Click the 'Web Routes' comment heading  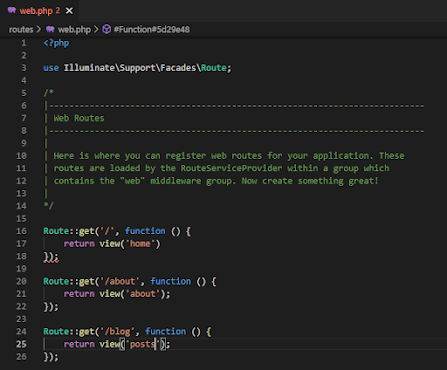coord(79,118)
